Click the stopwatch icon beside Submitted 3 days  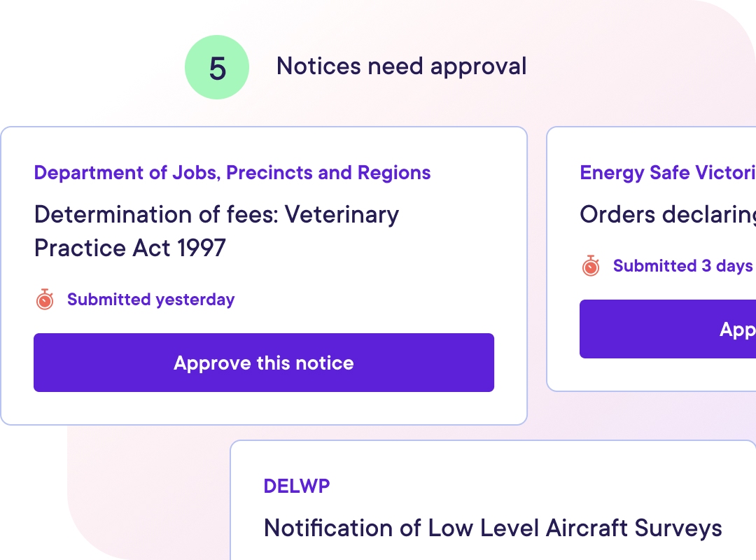coord(591,266)
